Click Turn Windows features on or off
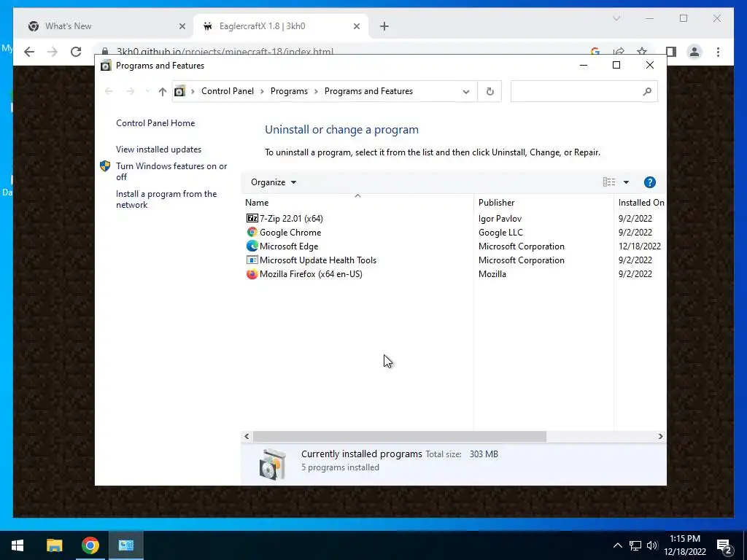 171,171
